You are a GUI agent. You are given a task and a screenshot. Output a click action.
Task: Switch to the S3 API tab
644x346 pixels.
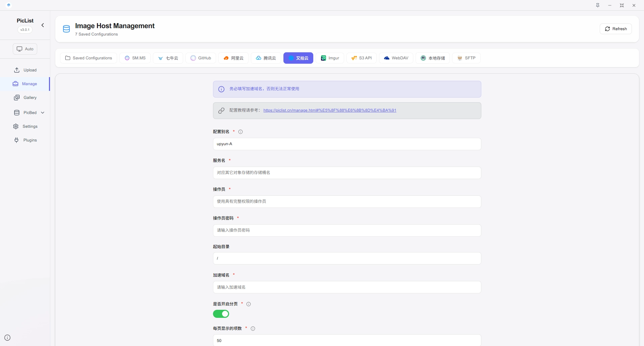362,58
